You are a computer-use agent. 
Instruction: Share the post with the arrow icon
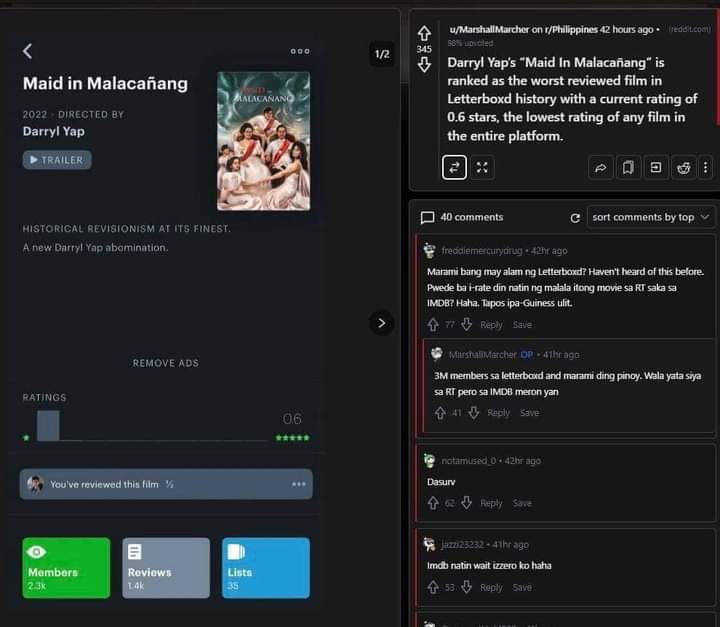pyautogui.click(x=601, y=168)
